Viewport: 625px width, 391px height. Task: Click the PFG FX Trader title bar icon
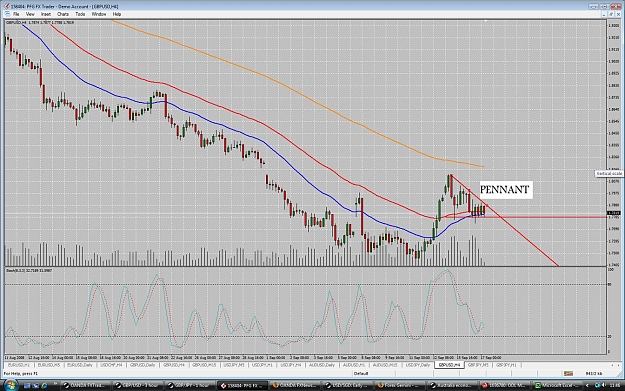7,6
